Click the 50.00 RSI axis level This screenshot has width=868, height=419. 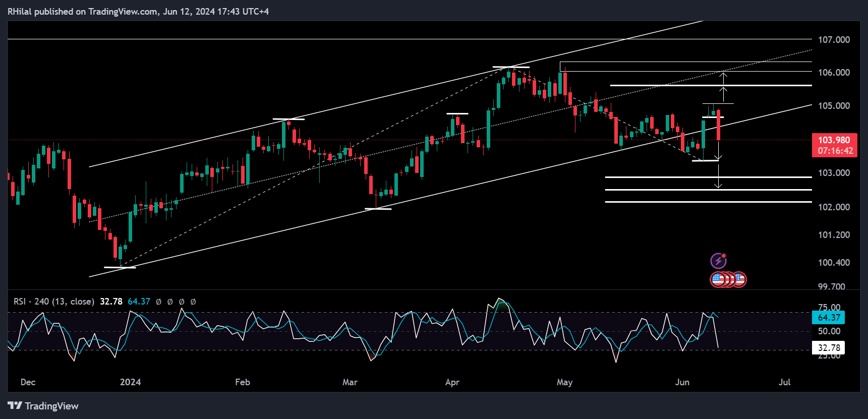pyautogui.click(x=829, y=331)
